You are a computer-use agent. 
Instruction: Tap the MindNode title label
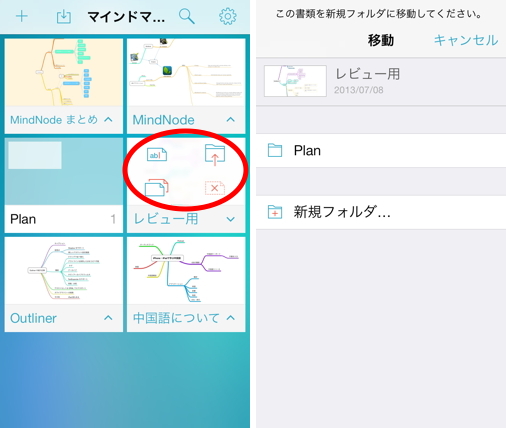pyautogui.click(x=163, y=120)
